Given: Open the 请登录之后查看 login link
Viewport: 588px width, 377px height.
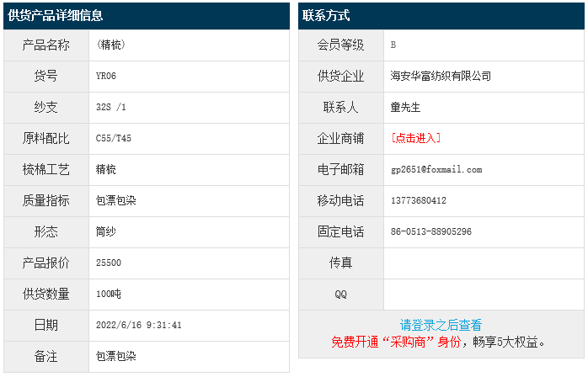Looking at the screenshot, I should 441,325.
